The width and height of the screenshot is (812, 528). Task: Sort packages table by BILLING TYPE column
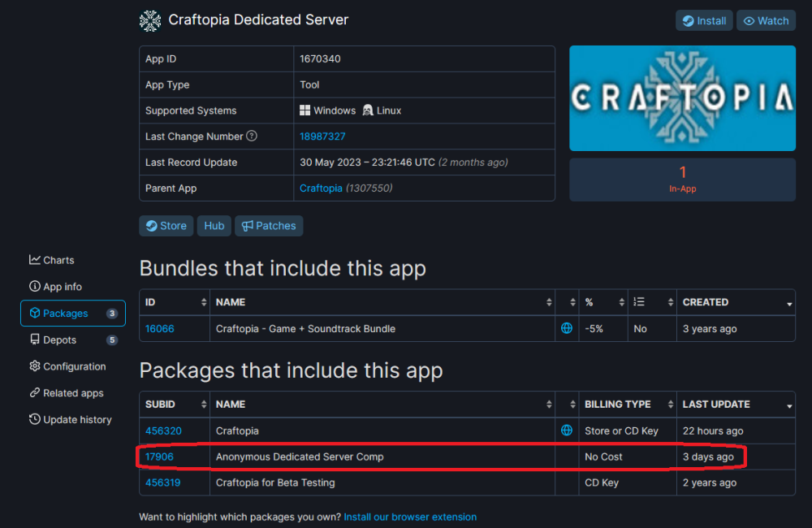pos(628,405)
